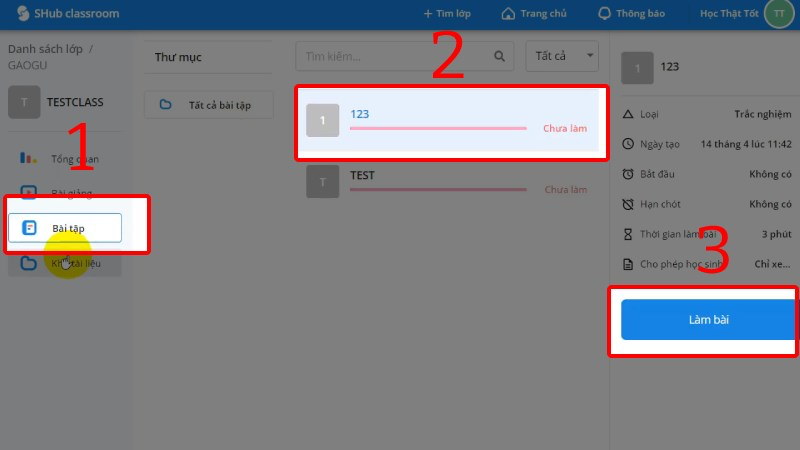Click the Chỉ xe... permission value
Viewport: 800px width, 450px height.
tap(772, 264)
